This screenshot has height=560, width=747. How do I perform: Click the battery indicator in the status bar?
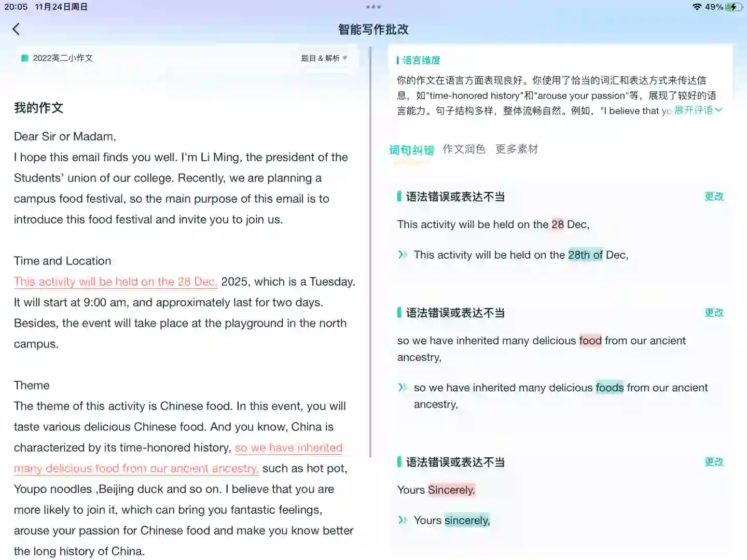733,7
